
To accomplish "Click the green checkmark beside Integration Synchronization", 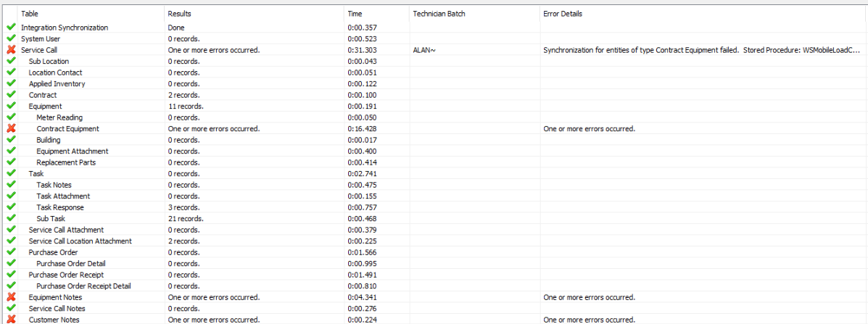I will tap(10, 28).
